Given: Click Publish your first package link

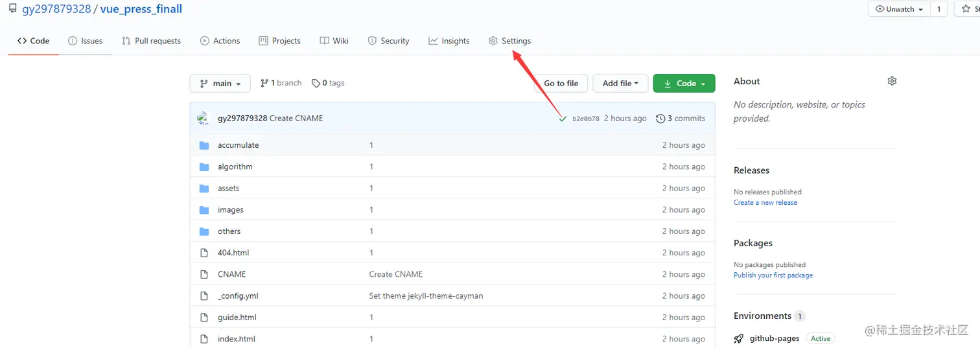Looking at the screenshot, I should tap(773, 275).
